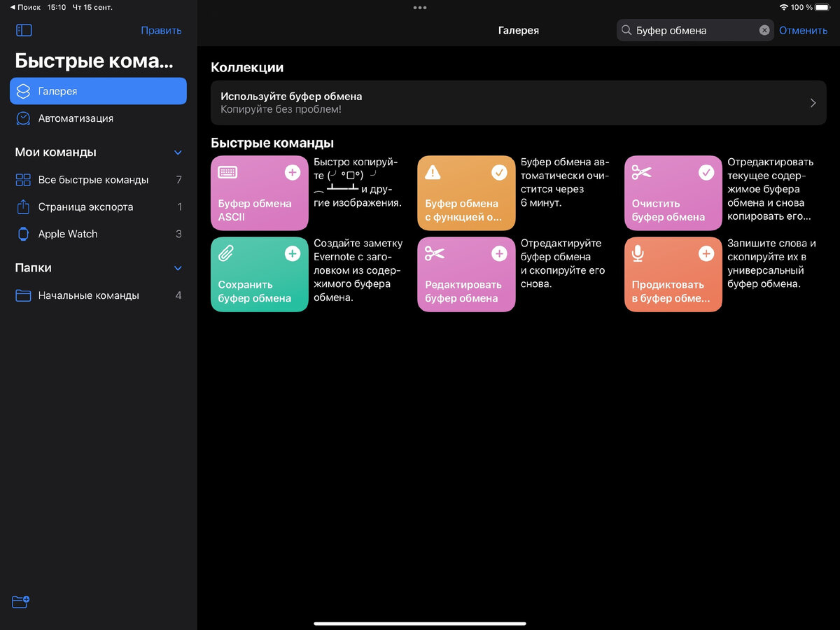Screen dimensions: 840x630
Task: Toggle checkmark on Буфер обмена с функцией
Action: [x=499, y=172]
